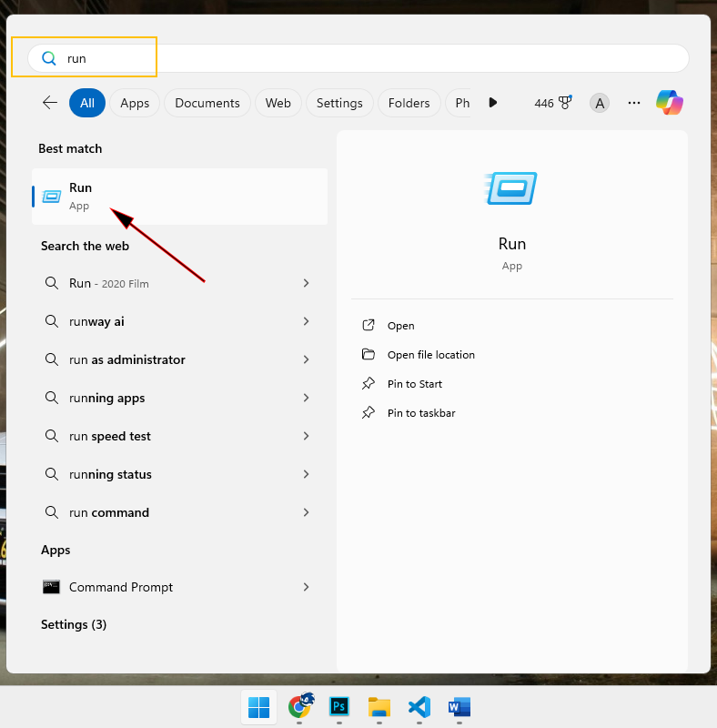Click the rewards points trophy icon
Viewport: 717px width, 728px height.
pyautogui.click(x=565, y=103)
